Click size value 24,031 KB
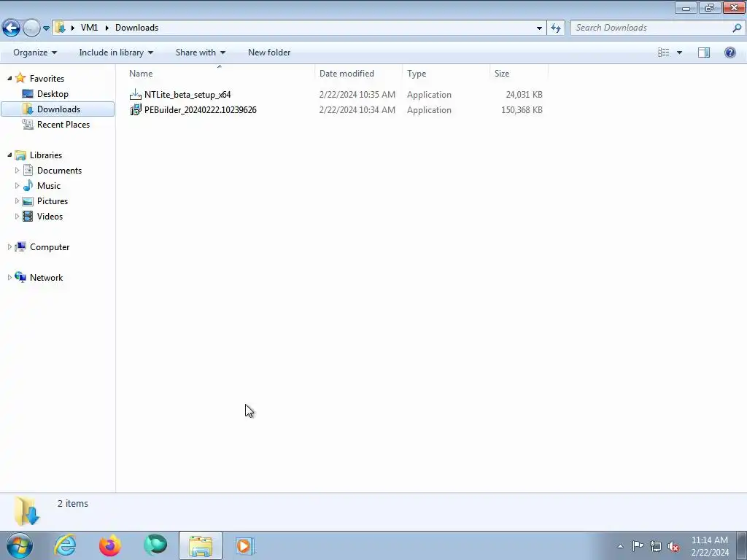The image size is (747, 560). coord(524,95)
